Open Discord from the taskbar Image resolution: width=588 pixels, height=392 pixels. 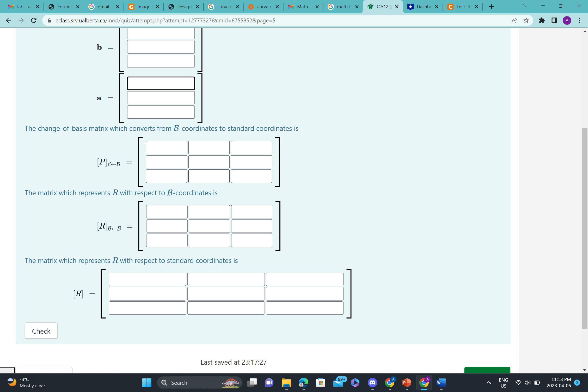372,383
